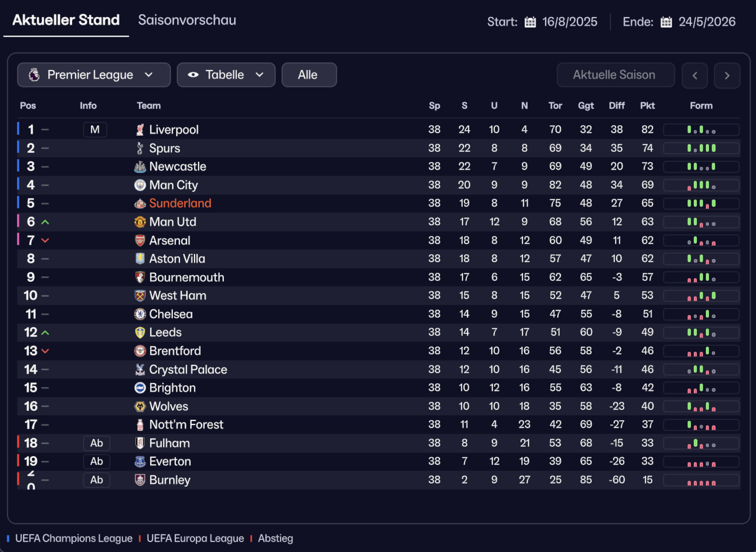Click the Chelsea club crest icon
Image resolution: width=756 pixels, height=552 pixels.
coord(140,314)
